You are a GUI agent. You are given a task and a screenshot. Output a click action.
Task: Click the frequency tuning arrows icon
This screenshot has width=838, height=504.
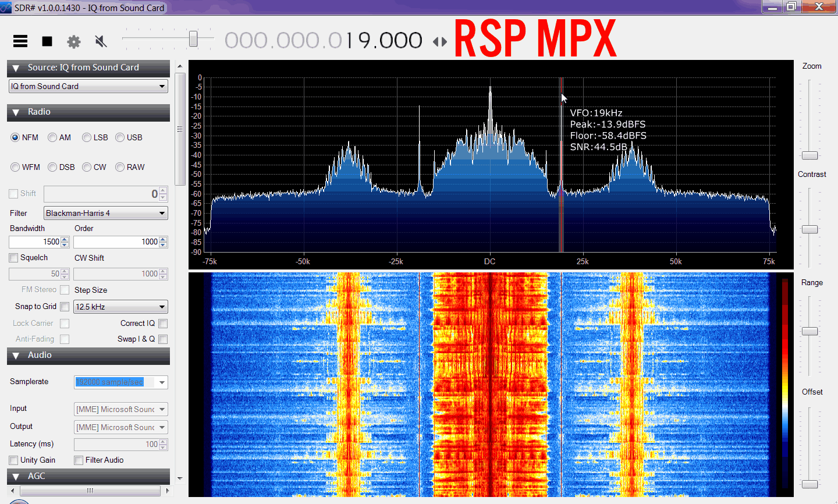pyautogui.click(x=440, y=42)
